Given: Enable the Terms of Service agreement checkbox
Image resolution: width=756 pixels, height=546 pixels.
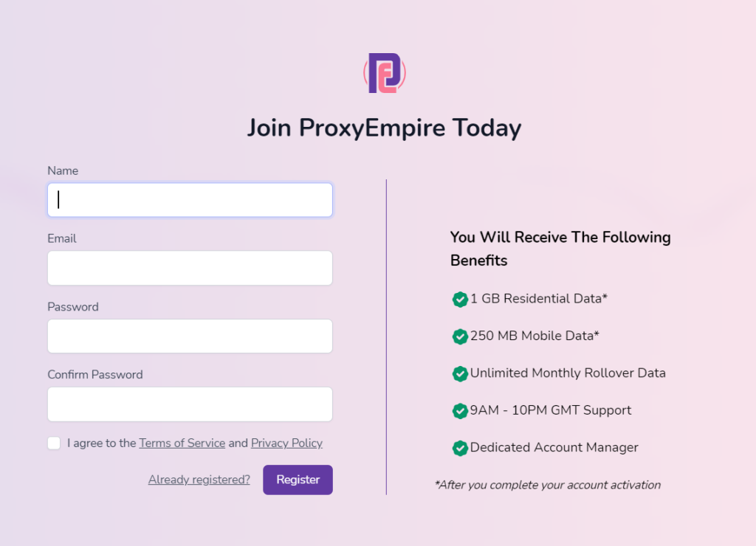Looking at the screenshot, I should pyautogui.click(x=54, y=443).
